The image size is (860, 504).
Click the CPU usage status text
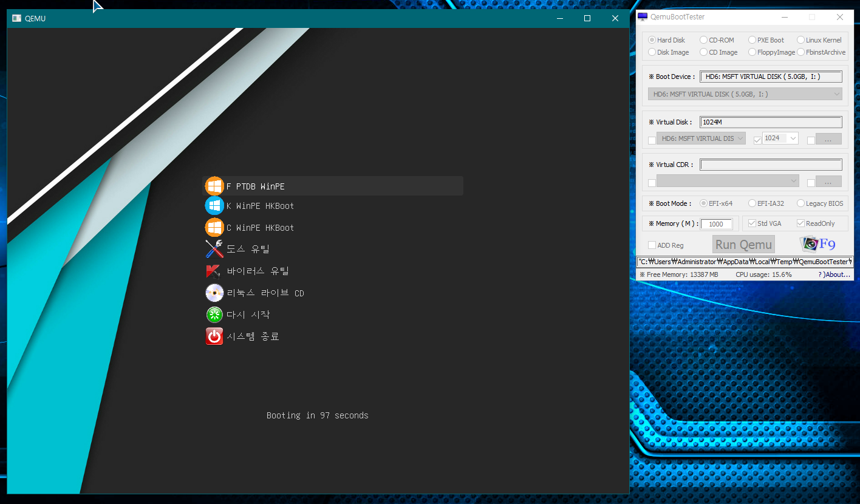click(764, 274)
